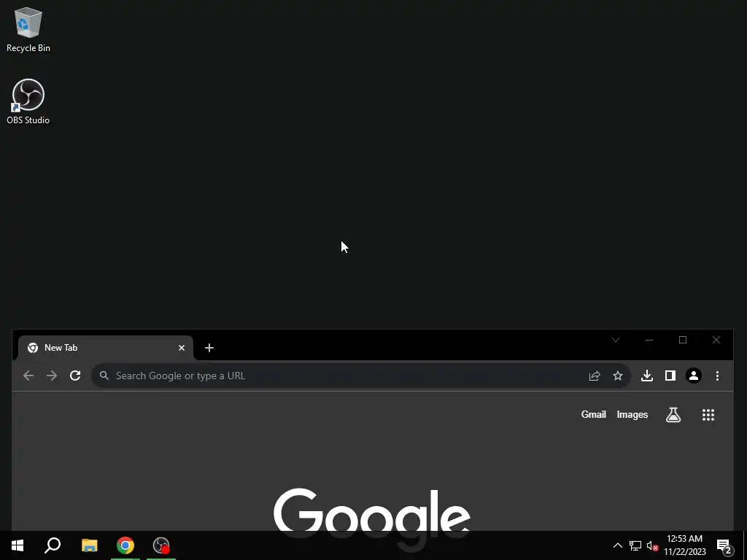
Task: Click Chrome's forward navigation arrow
Action: coord(52,376)
